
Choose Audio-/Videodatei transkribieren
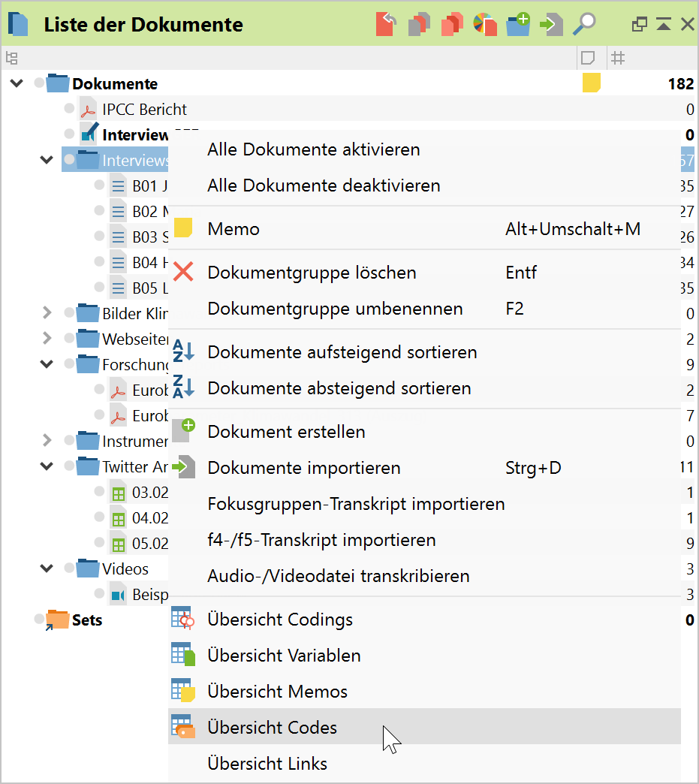(x=424, y=575)
